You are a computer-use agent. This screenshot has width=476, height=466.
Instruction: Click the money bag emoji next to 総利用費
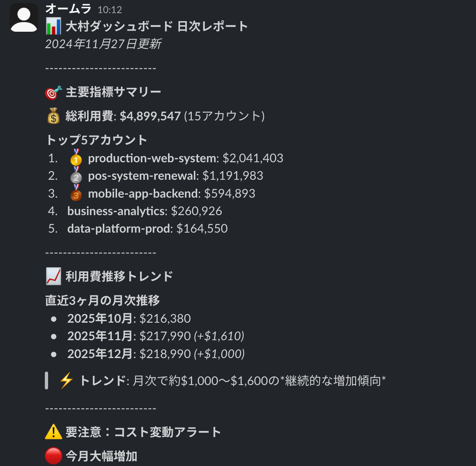(53, 116)
